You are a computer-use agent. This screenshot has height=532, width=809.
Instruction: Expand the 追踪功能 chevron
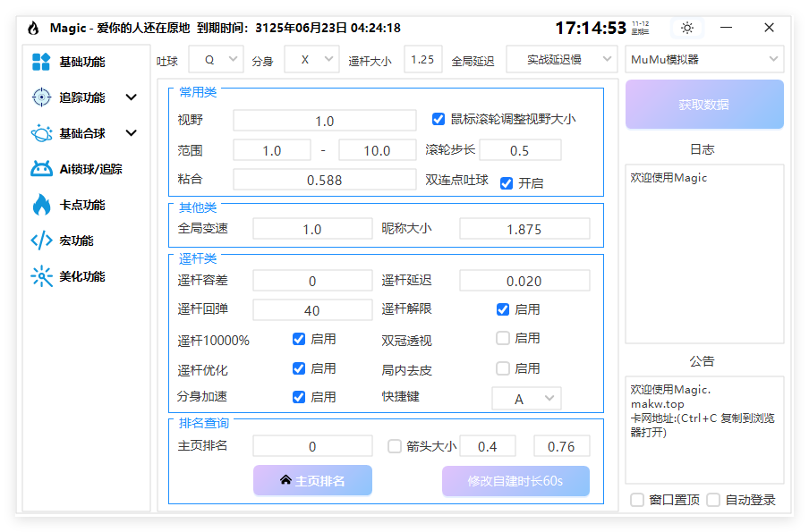point(131,97)
